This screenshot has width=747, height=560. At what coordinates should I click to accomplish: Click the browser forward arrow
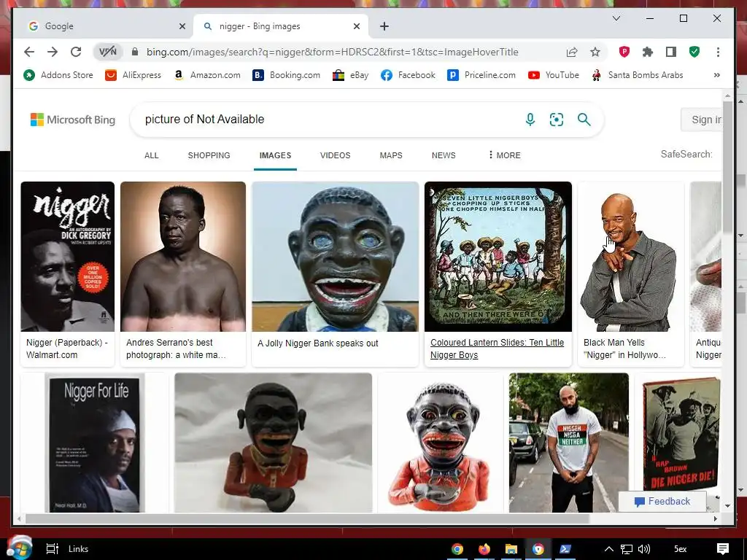[53, 52]
